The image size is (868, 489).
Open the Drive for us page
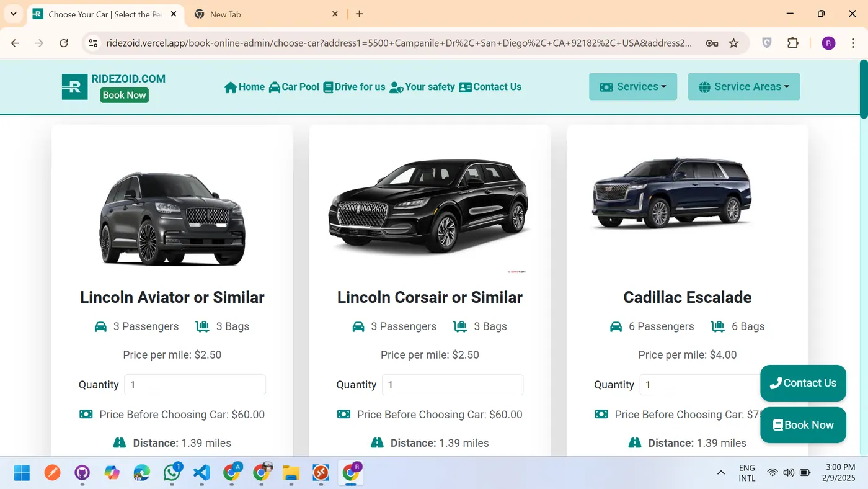355,87
